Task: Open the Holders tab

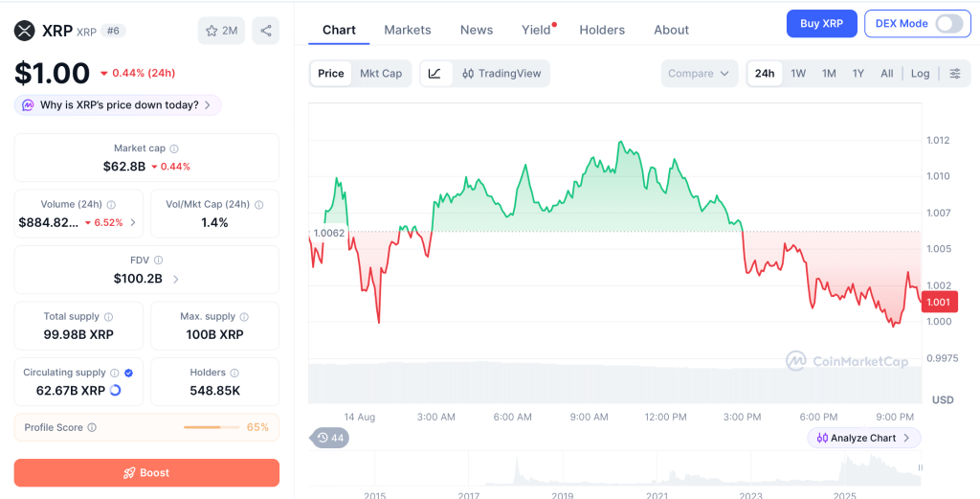Action: (x=602, y=30)
